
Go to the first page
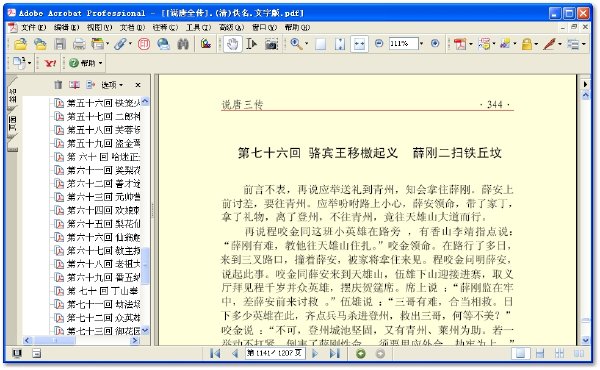pos(215,354)
